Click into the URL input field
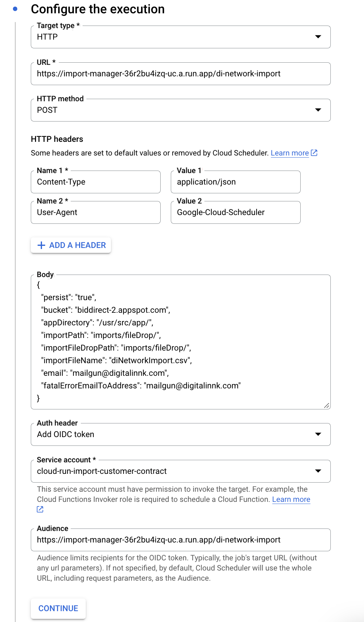The image size is (364, 622). pos(181,74)
